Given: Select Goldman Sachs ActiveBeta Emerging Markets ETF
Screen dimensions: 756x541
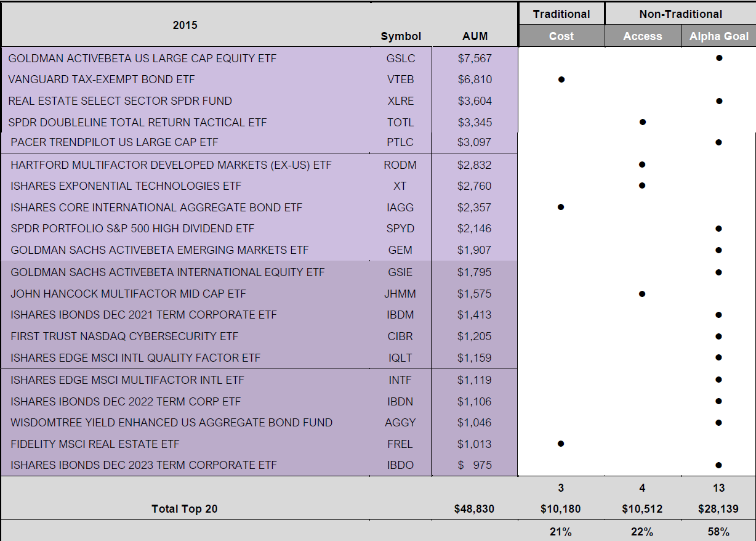Looking at the screenshot, I should click(159, 250).
